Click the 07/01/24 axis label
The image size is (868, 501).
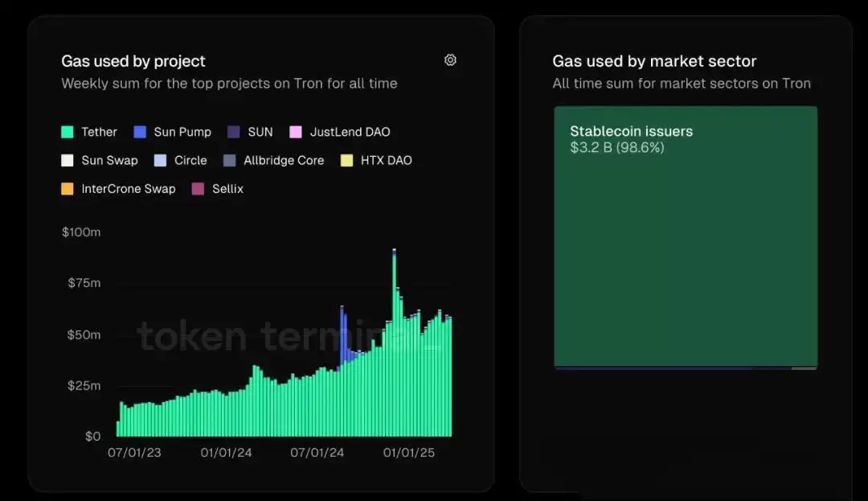[x=317, y=452]
